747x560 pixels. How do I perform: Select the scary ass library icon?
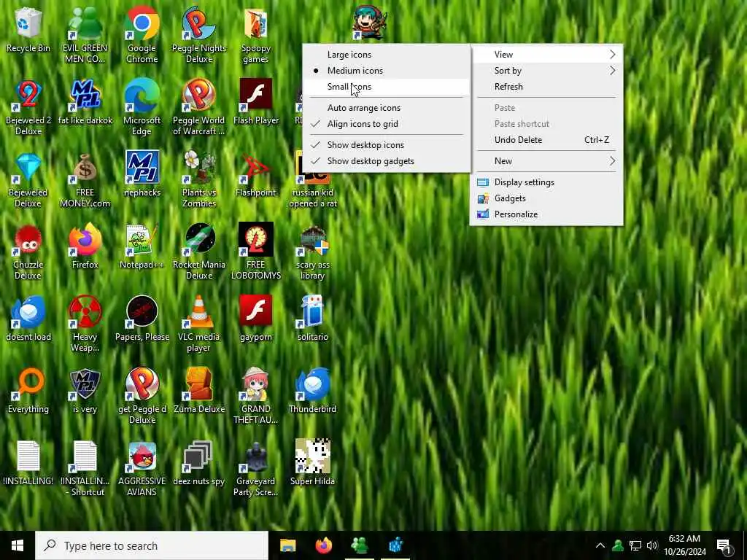312,252
